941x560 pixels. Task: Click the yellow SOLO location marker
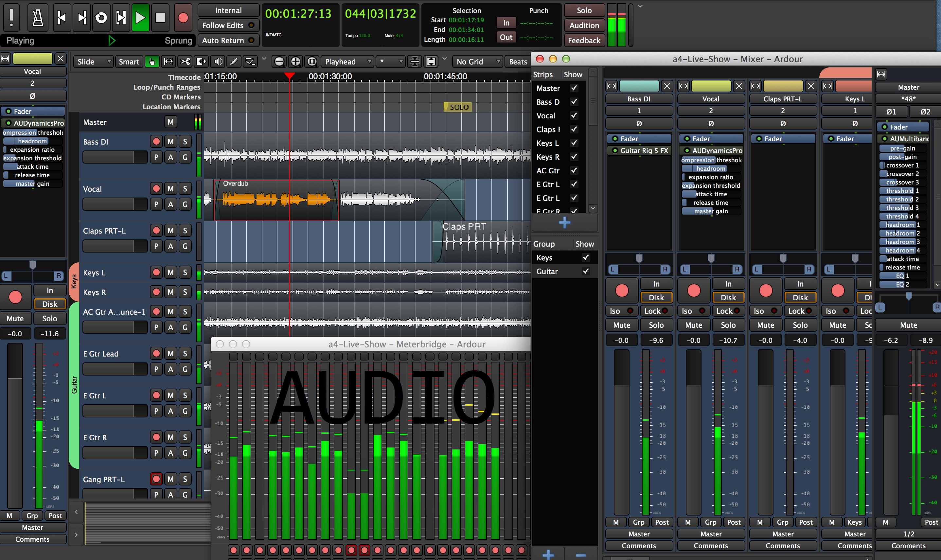457,107
